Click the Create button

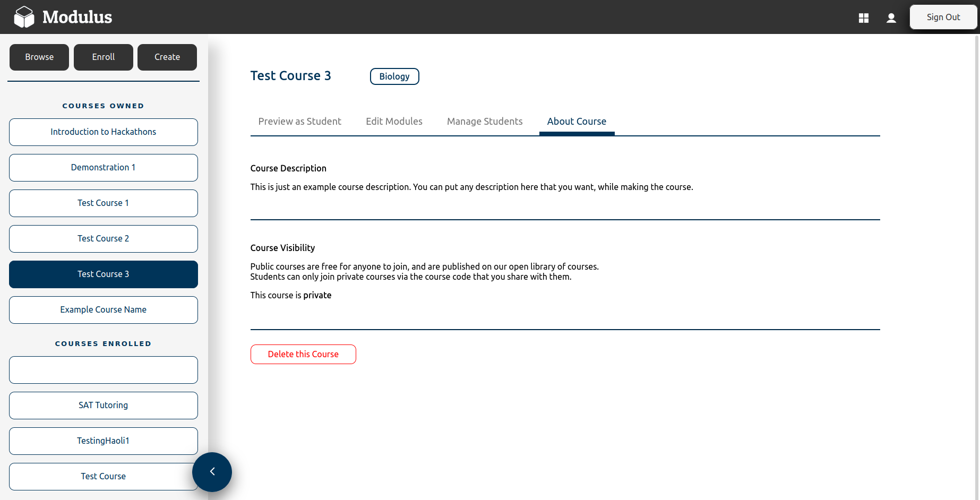pos(167,57)
